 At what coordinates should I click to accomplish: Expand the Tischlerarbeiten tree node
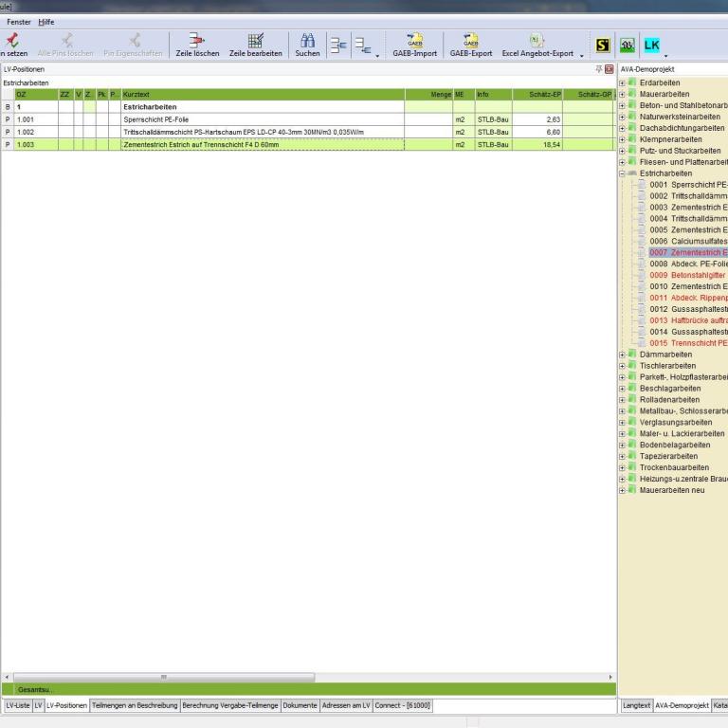tap(622, 366)
